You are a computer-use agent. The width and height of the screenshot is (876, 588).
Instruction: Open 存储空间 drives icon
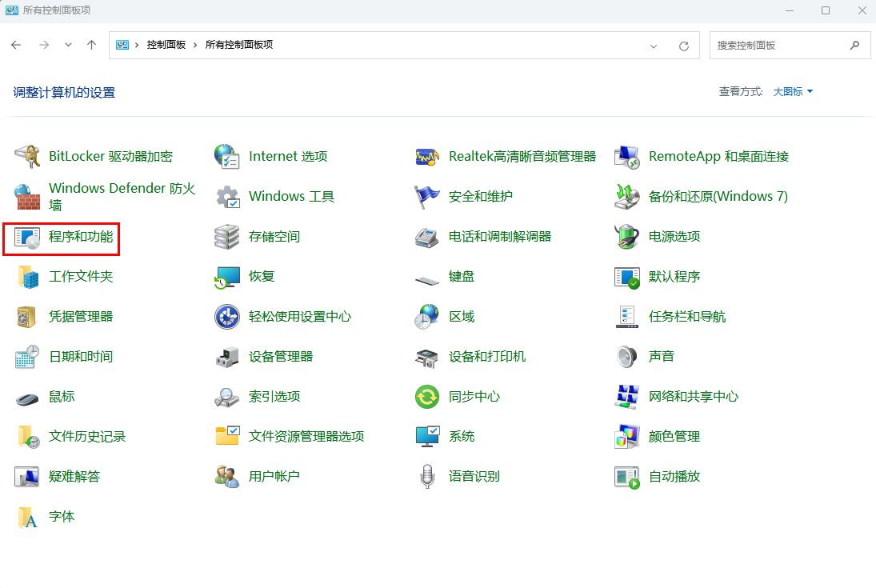(x=227, y=237)
